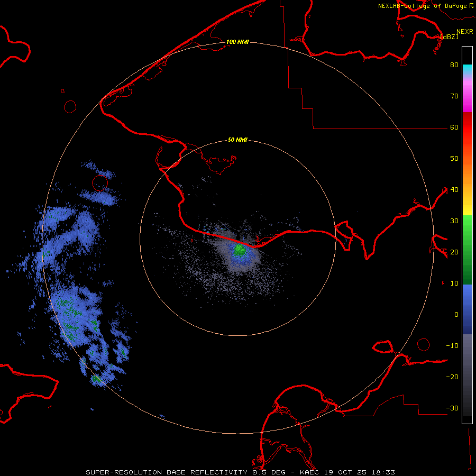Select the 20 value on the dBZ scale
The width and height of the screenshot is (476, 476).
[454, 252]
